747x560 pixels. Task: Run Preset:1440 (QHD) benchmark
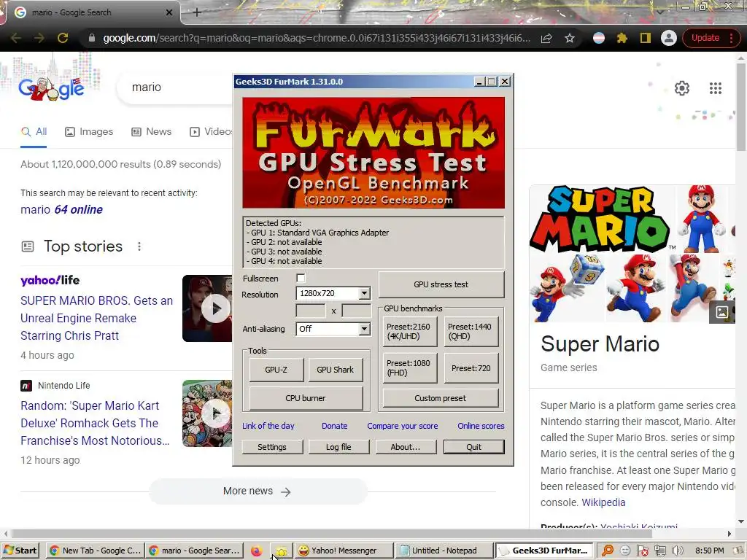click(471, 332)
